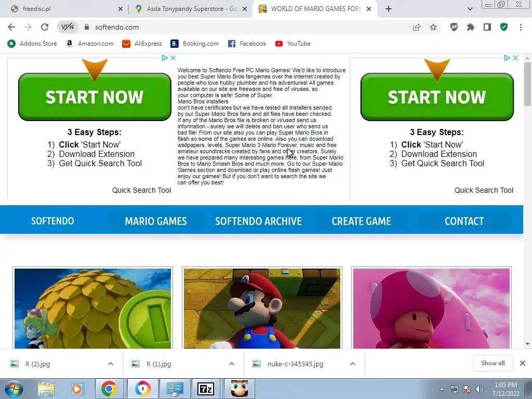Open the Facebook bookmark
Screen dimensions: 532x399
[247, 44]
